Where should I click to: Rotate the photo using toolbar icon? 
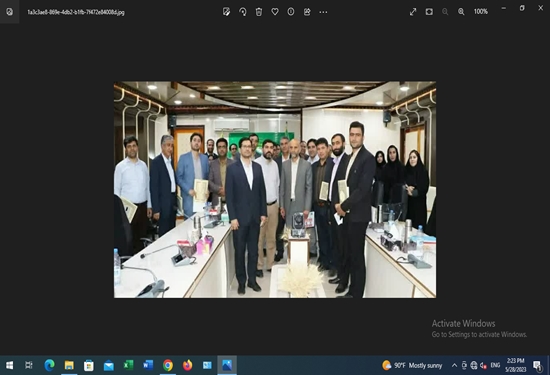coord(243,12)
